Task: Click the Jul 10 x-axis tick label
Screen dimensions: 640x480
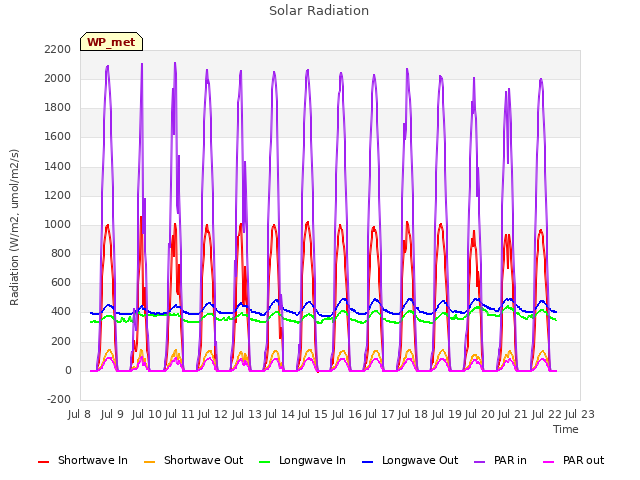Action: (147, 414)
